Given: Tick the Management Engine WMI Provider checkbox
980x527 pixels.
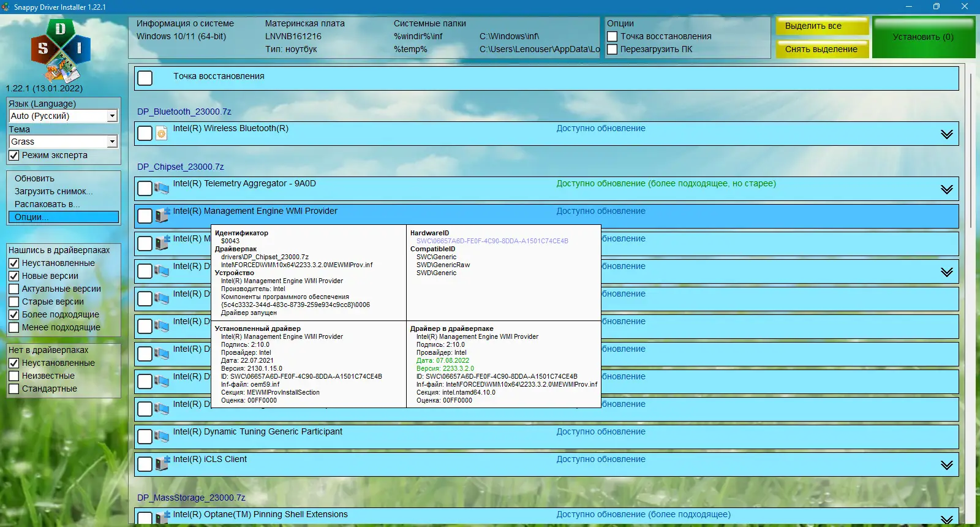Looking at the screenshot, I should 145,216.
